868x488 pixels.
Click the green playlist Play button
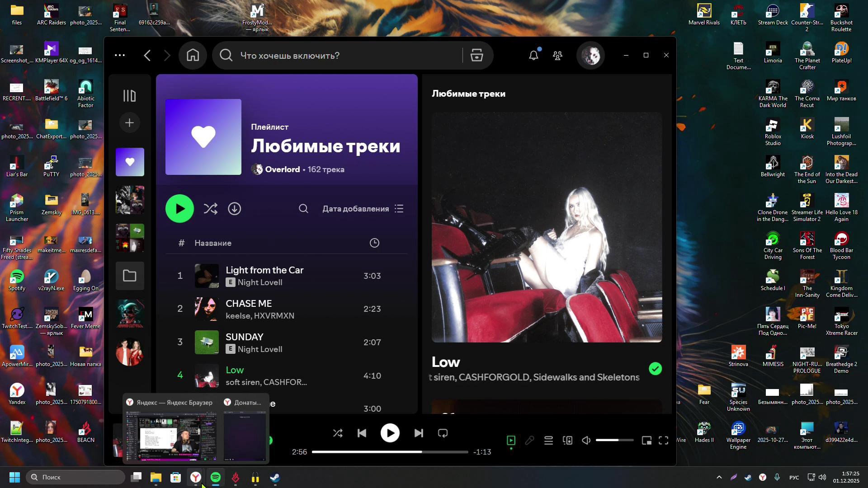pos(179,209)
